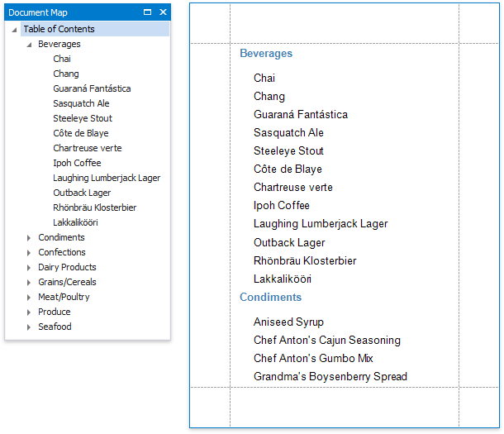This screenshot has height=434, width=504.
Task: Select Laughing Lumberjack Lager in tree
Action: [107, 179]
